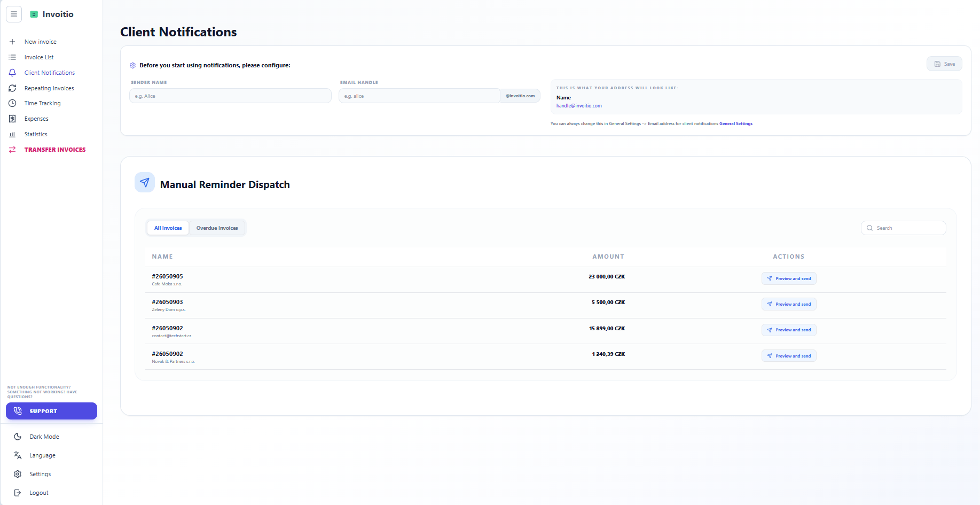This screenshot has width=980, height=505.
Task: Click the Sender Name input field
Action: pyautogui.click(x=230, y=96)
